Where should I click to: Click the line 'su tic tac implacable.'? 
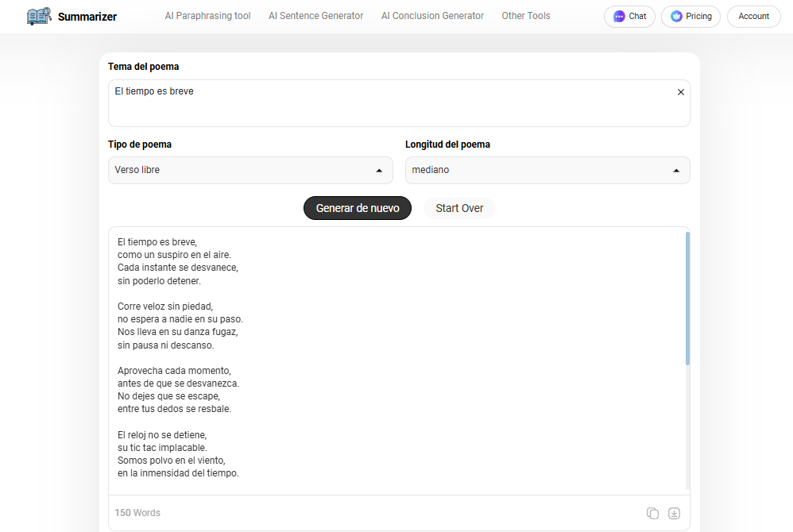pos(162,448)
